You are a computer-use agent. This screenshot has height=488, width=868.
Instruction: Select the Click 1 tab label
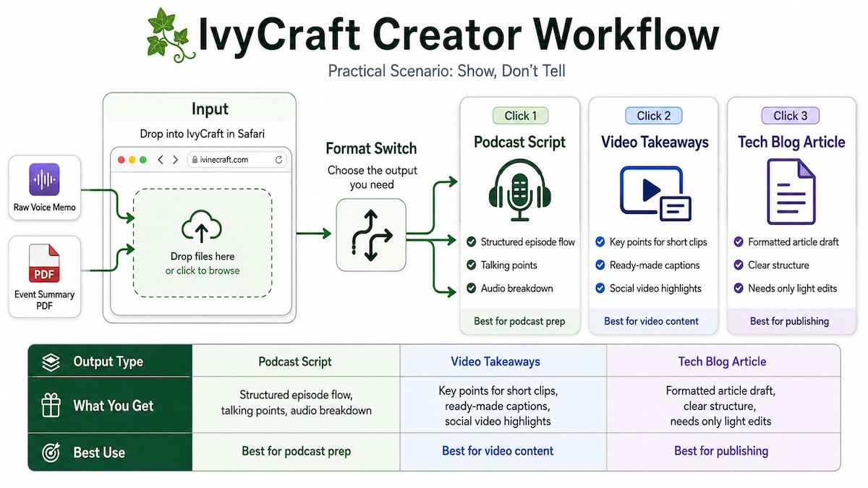pos(520,116)
